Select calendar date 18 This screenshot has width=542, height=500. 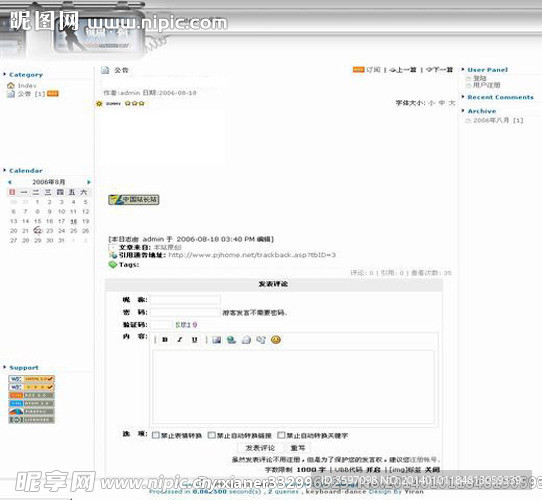point(74,222)
